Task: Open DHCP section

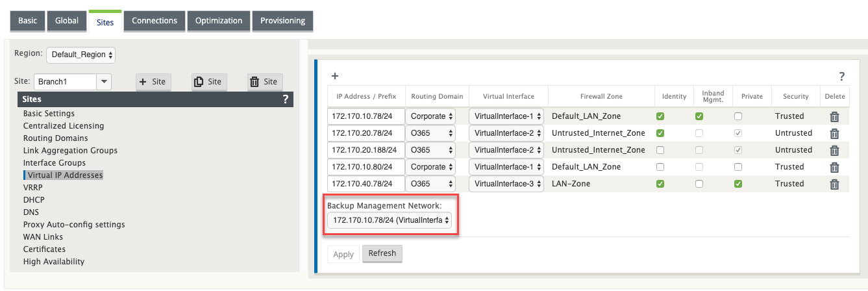Action: pyautogui.click(x=34, y=200)
